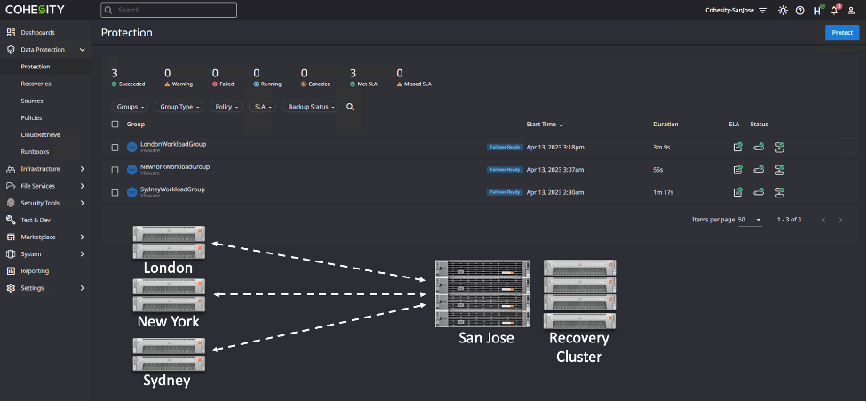Click SLA status icon for LondonWorkloadGroup

tap(737, 148)
